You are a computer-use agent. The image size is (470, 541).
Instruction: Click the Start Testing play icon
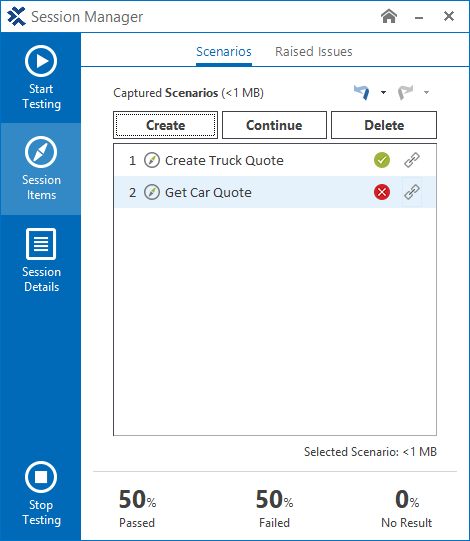click(41, 61)
